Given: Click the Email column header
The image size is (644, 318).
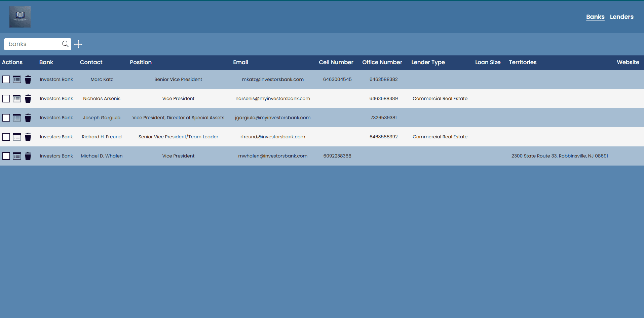Looking at the screenshot, I should (x=241, y=62).
